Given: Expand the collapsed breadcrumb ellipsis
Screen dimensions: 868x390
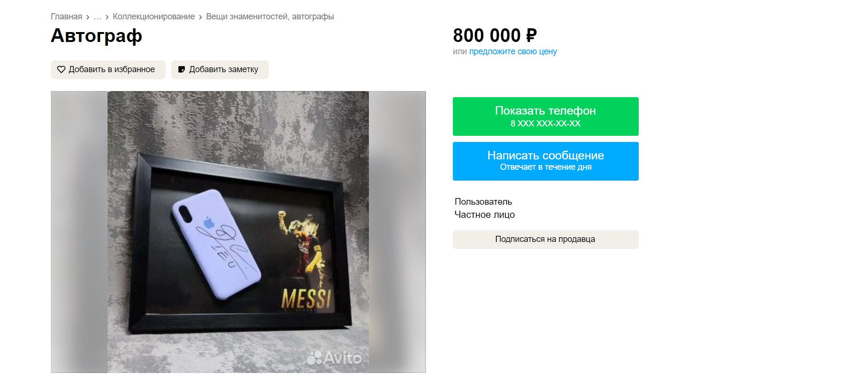Looking at the screenshot, I should click(x=98, y=17).
